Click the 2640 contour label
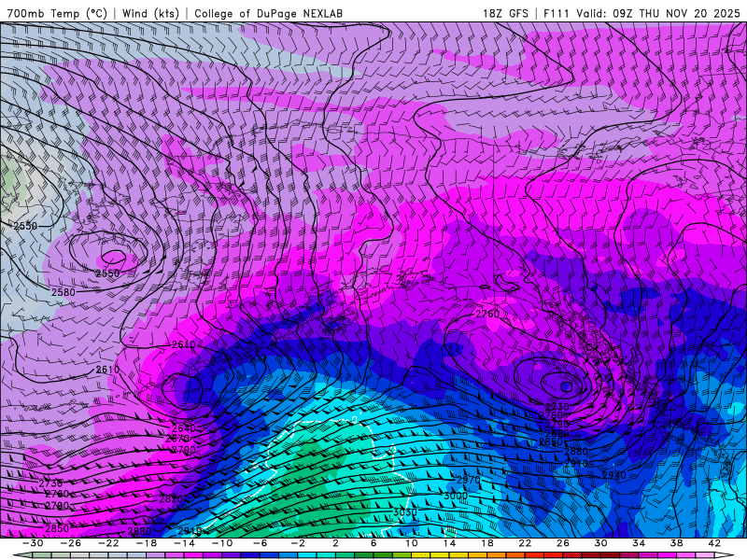This screenshot has height=560, width=747. pos(183,428)
